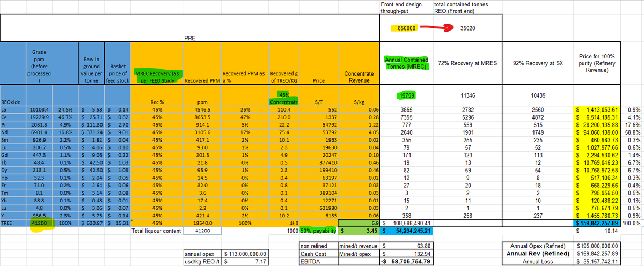
Task: Select the -$58,705,754.79 EBITDA value
Action: [406, 261]
